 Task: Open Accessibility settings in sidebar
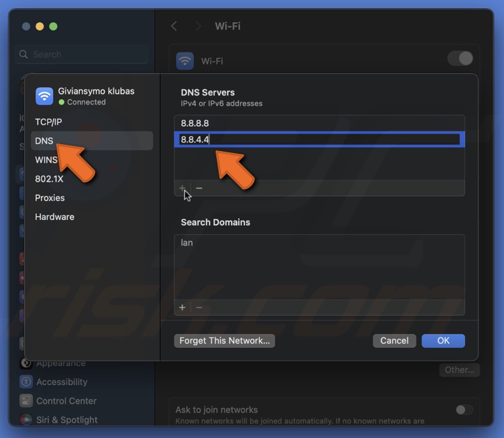[62, 382]
